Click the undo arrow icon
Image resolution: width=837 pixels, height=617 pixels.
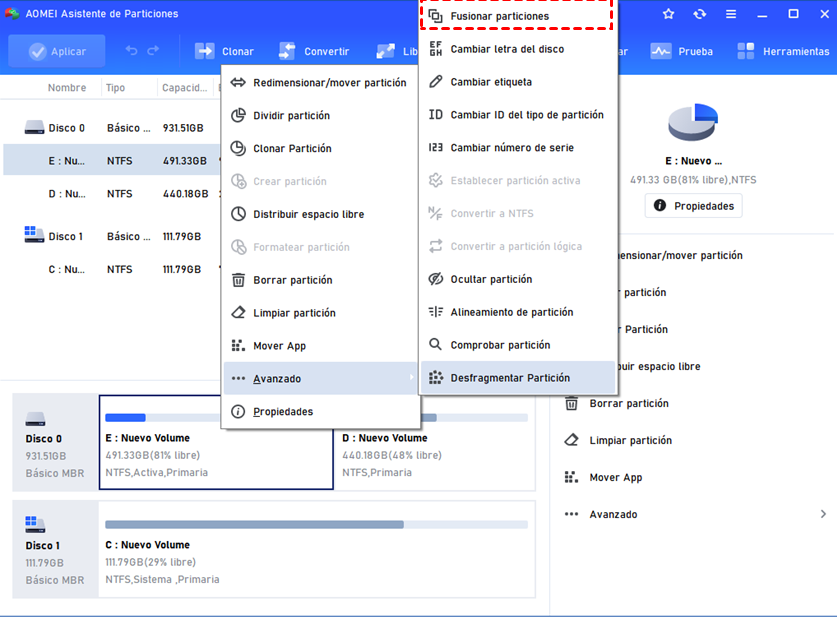[x=131, y=51]
